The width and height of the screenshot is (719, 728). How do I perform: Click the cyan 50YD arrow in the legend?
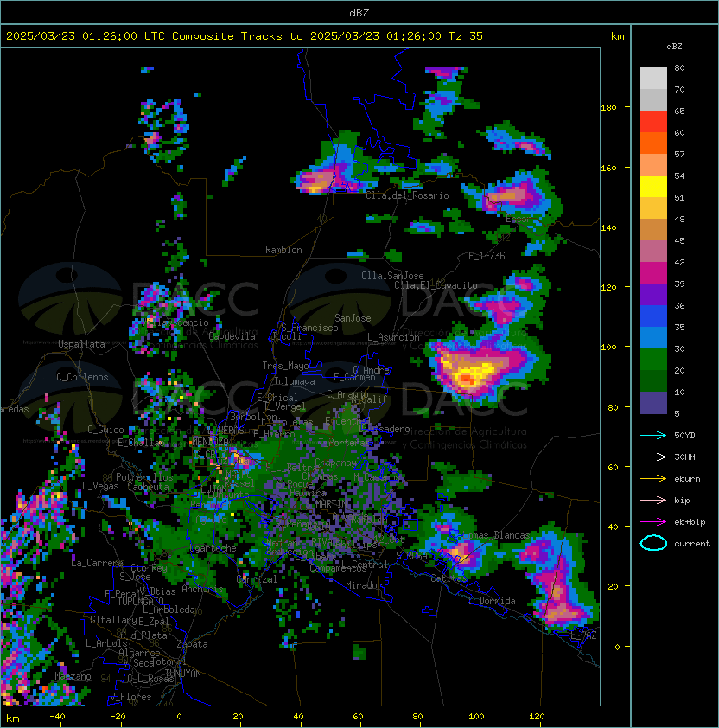653,435
